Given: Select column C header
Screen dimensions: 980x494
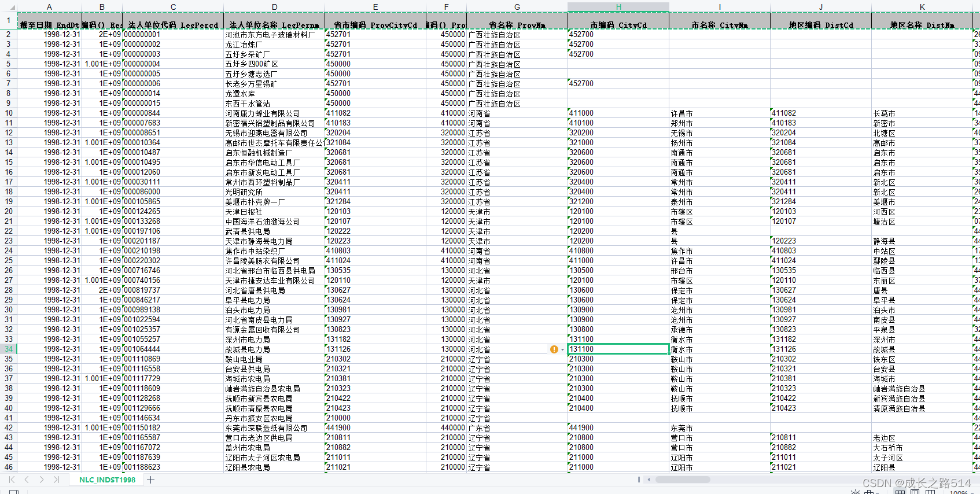Looking at the screenshot, I should (x=173, y=7).
